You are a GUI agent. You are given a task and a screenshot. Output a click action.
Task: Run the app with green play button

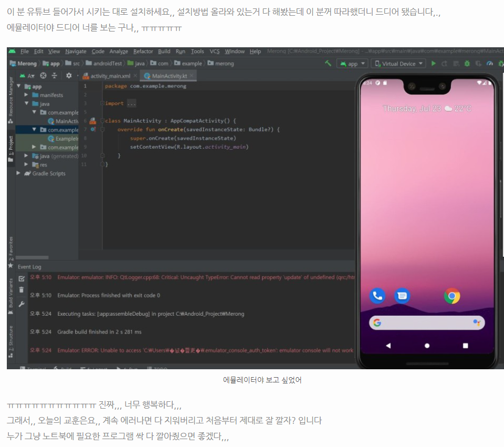(x=434, y=64)
